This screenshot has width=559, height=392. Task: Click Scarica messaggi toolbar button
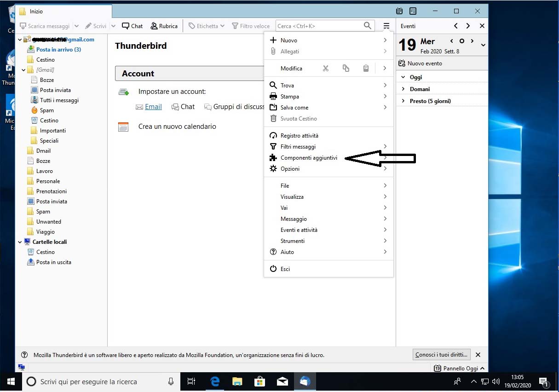coord(45,26)
